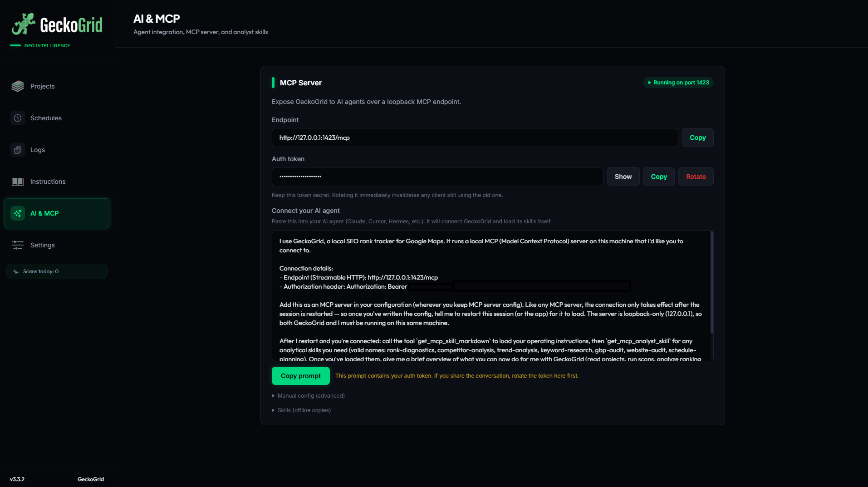
Task: Copy the auth token
Action: (x=659, y=177)
